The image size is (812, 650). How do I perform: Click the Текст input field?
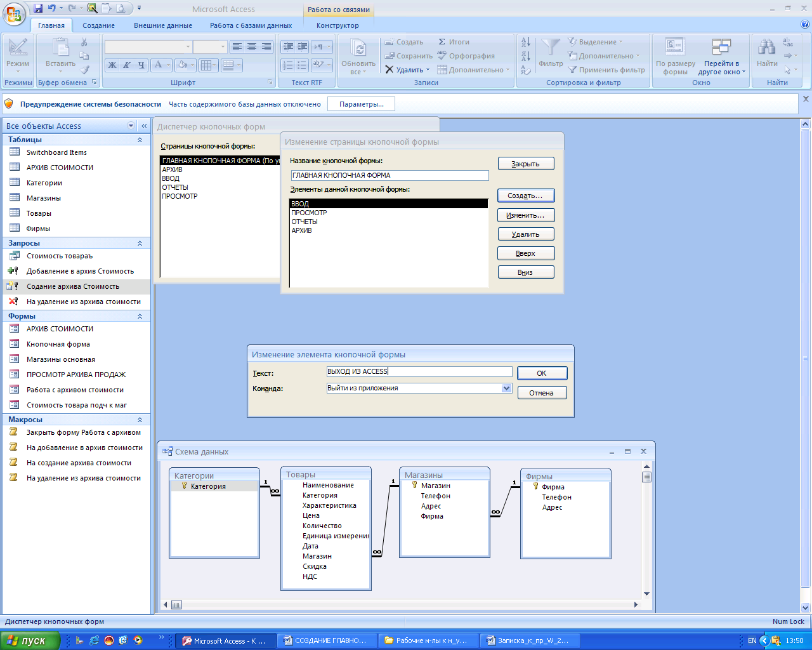[419, 371]
